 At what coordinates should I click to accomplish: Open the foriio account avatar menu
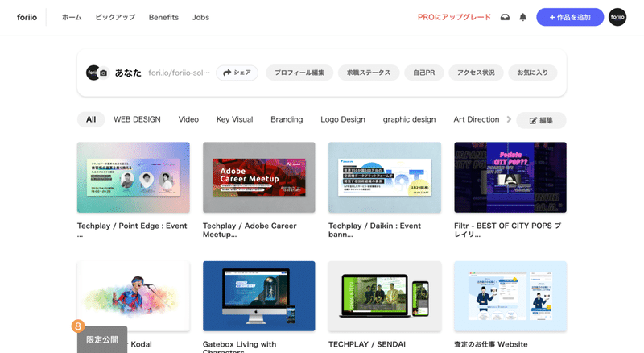click(x=617, y=17)
